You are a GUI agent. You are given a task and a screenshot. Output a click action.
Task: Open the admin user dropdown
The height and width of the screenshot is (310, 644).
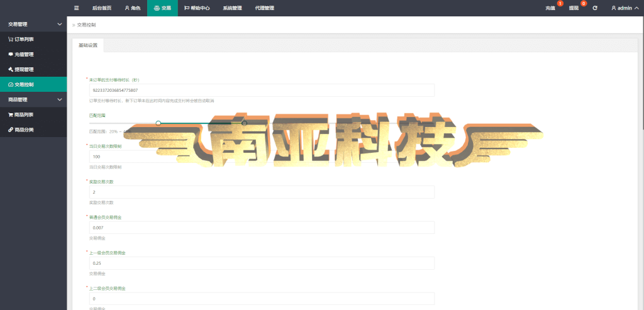click(x=625, y=8)
